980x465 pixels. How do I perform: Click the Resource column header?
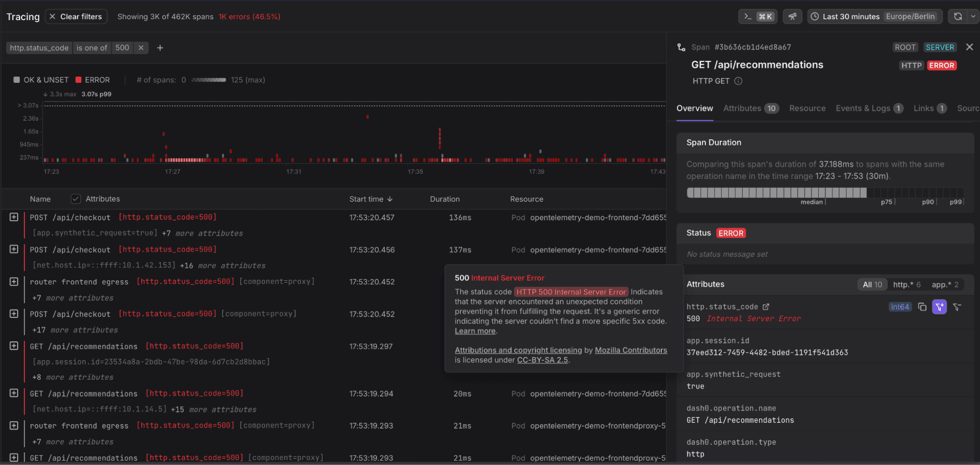coord(527,199)
